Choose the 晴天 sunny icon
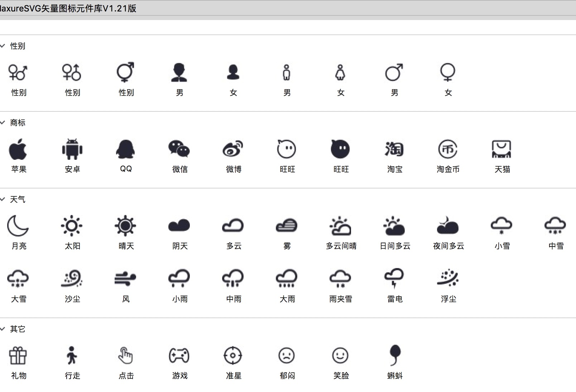Viewport: 576px width, 392px height. click(x=125, y=226)
